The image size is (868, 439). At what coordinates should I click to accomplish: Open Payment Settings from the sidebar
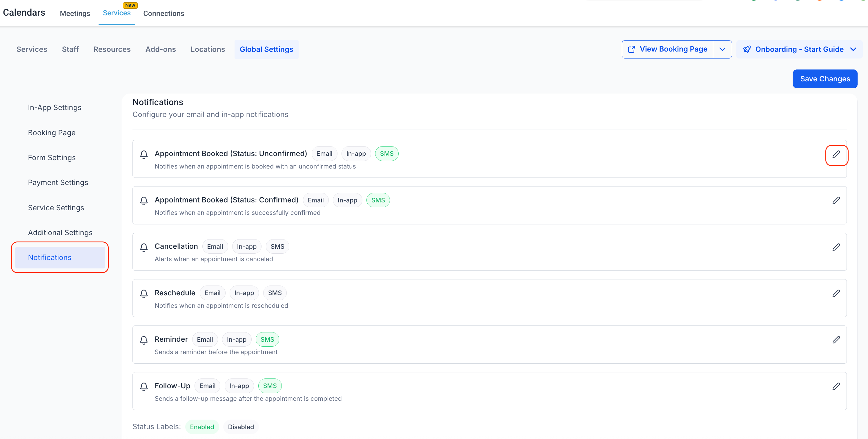tap(58, 182)
